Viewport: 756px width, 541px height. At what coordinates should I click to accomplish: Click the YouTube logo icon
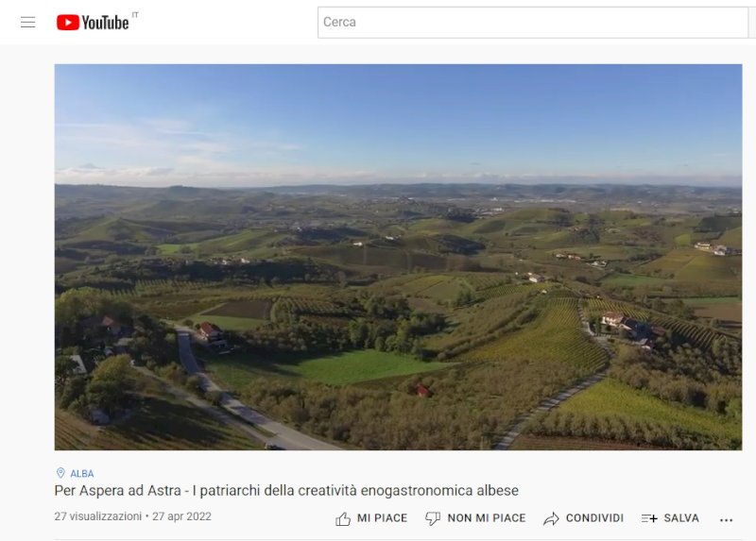click(x=68, y=22)
